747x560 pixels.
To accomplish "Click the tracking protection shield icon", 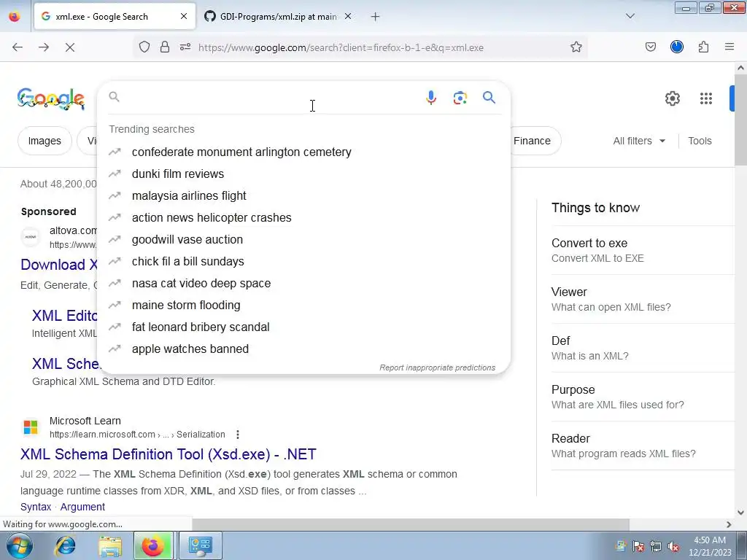I will coord(144,47).
